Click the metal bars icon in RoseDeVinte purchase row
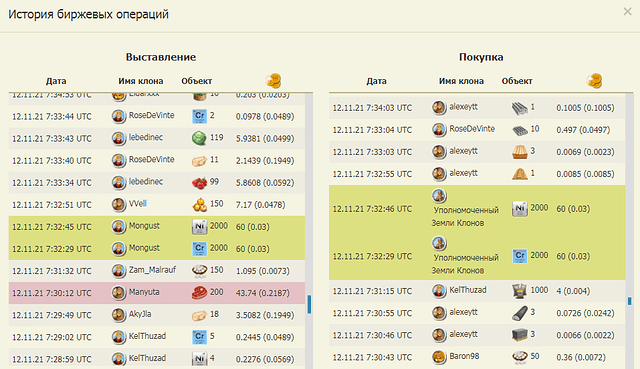This screenshot has height=369, width=640. 520,130
